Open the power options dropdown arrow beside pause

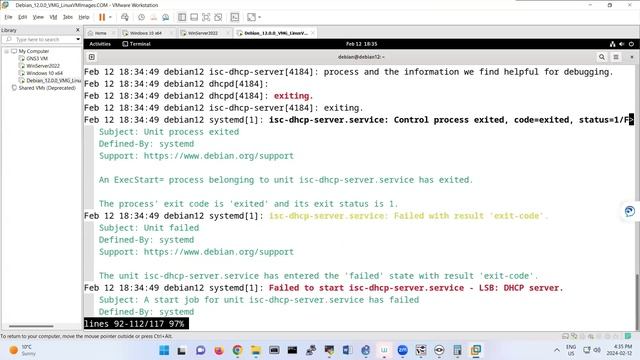(x=110, y=17)
